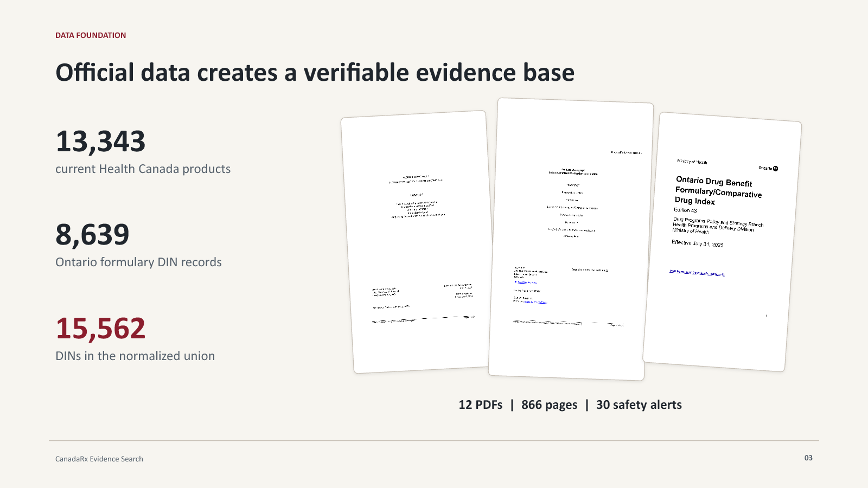Click the Ontario logo on the formulary page

[768, 168]
